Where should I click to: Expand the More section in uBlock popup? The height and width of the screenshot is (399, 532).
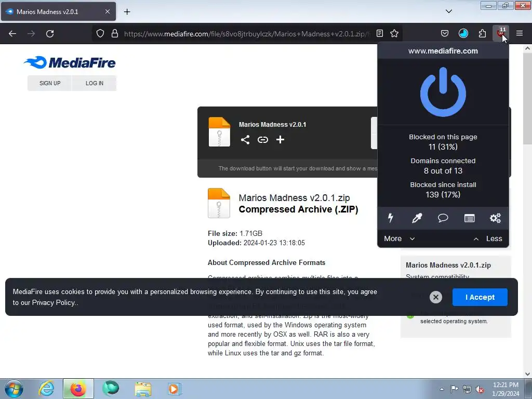coord(399,238)
